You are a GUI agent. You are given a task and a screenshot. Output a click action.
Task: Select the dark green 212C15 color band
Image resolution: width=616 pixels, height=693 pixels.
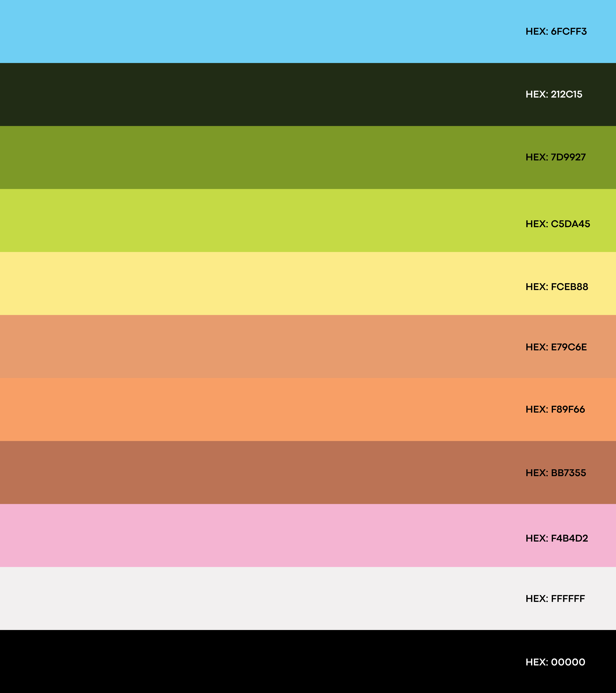click(x=258, y=94)
